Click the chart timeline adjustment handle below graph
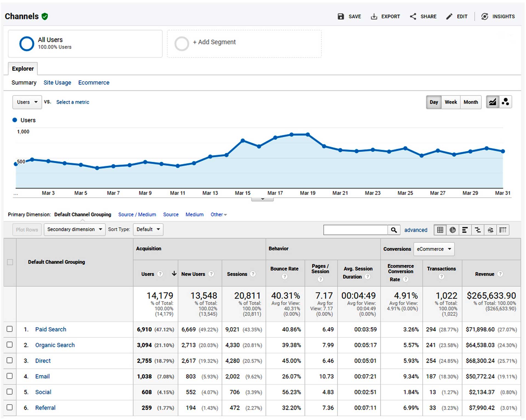The width and height of the screenshot is (526, 420). tap(263, 199)
